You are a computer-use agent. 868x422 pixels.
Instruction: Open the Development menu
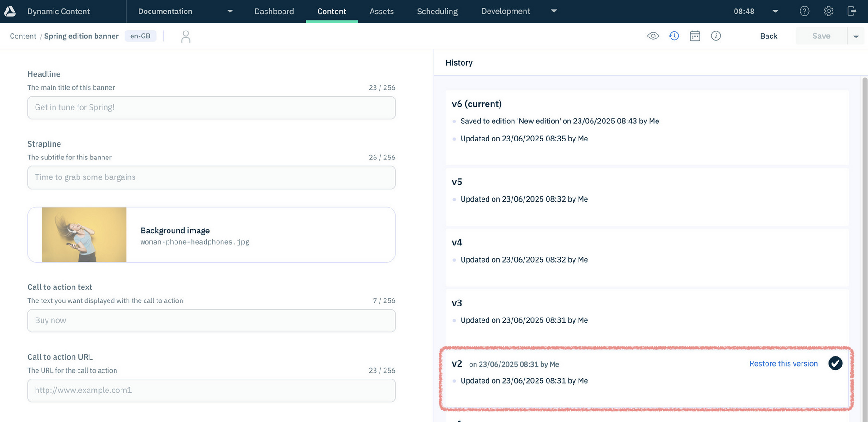pyautogui.click(x=506, y=11)
